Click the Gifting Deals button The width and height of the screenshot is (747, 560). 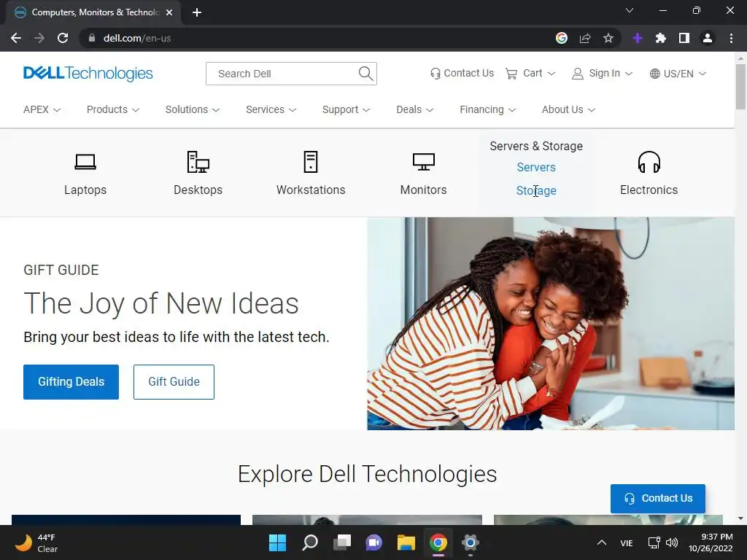coord(71,382)
